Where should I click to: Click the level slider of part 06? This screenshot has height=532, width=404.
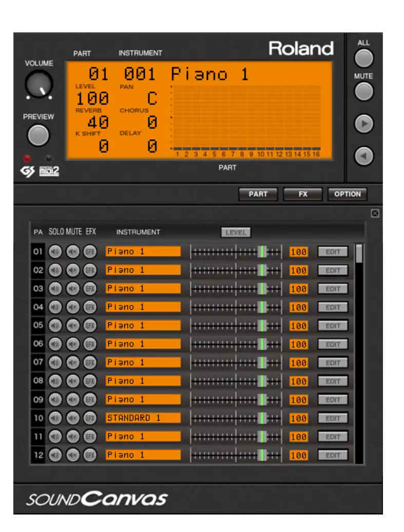point(262,344)
